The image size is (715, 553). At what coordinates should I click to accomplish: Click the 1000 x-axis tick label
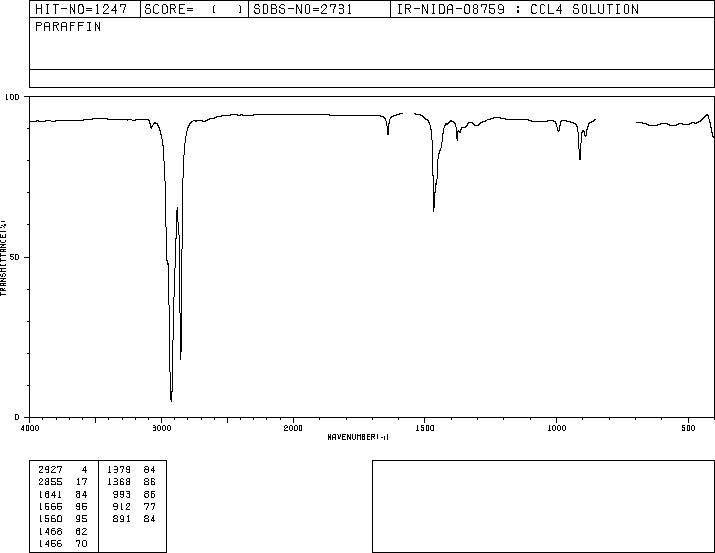pos(557,428)
